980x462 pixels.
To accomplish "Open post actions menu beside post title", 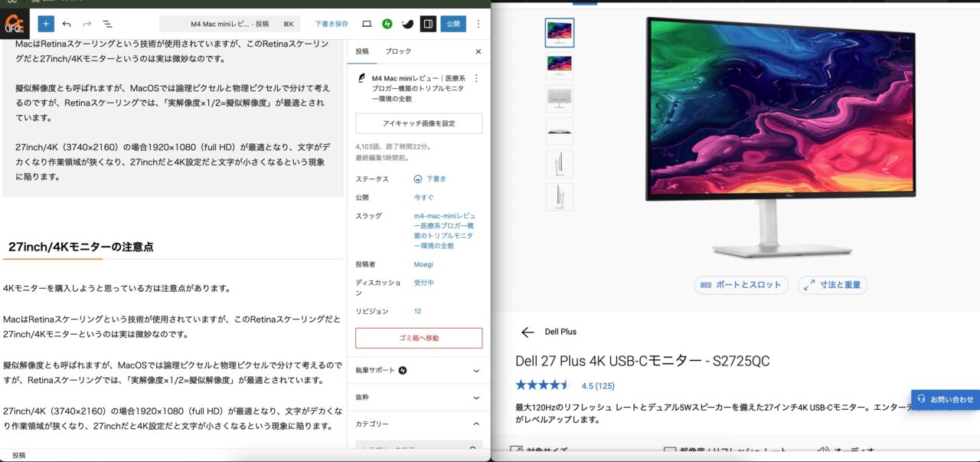I will (x=476, y=78).
